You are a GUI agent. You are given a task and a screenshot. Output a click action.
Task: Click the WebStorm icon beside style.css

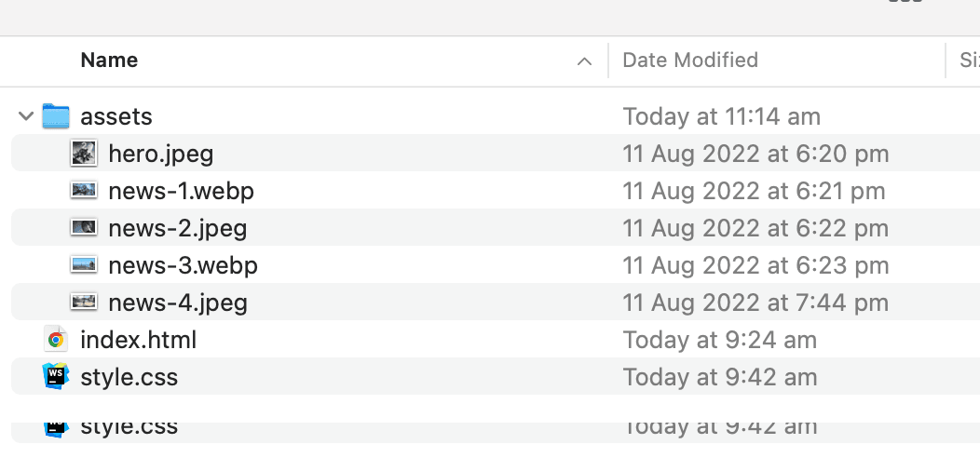[56, 377]
